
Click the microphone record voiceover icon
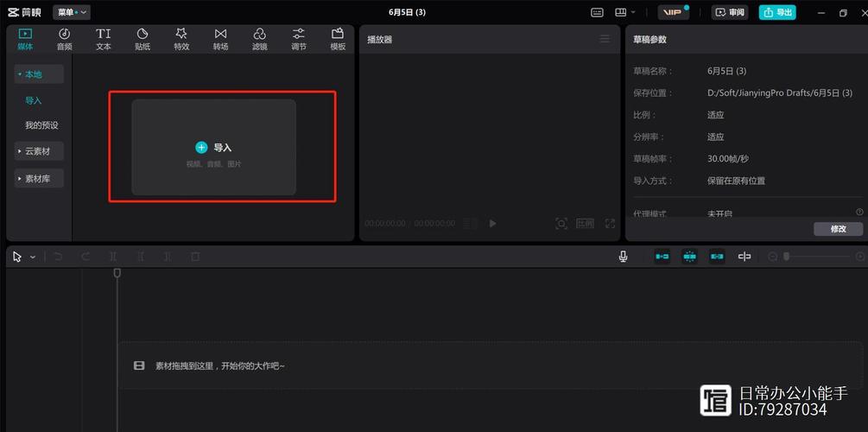click(x=624, y=257)
